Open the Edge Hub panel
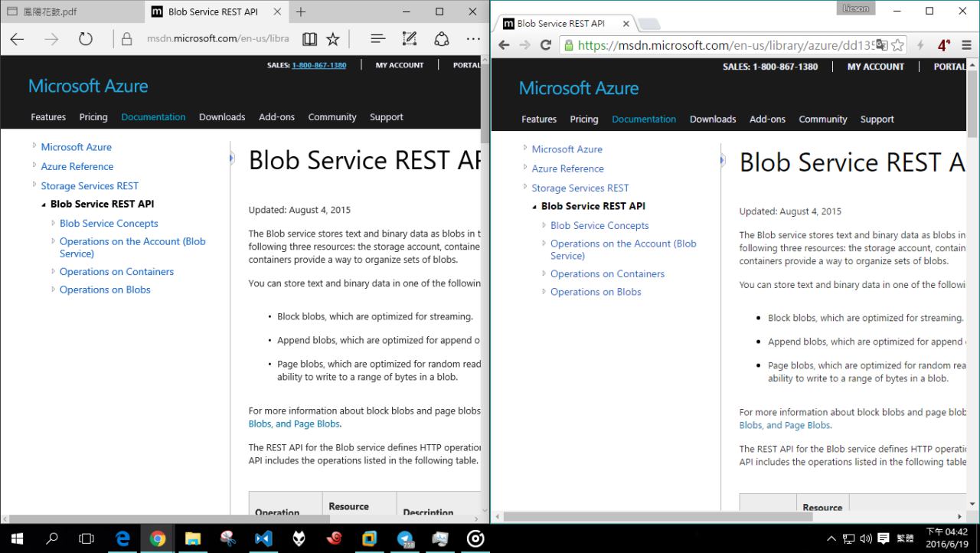 (x=377, y=39)
